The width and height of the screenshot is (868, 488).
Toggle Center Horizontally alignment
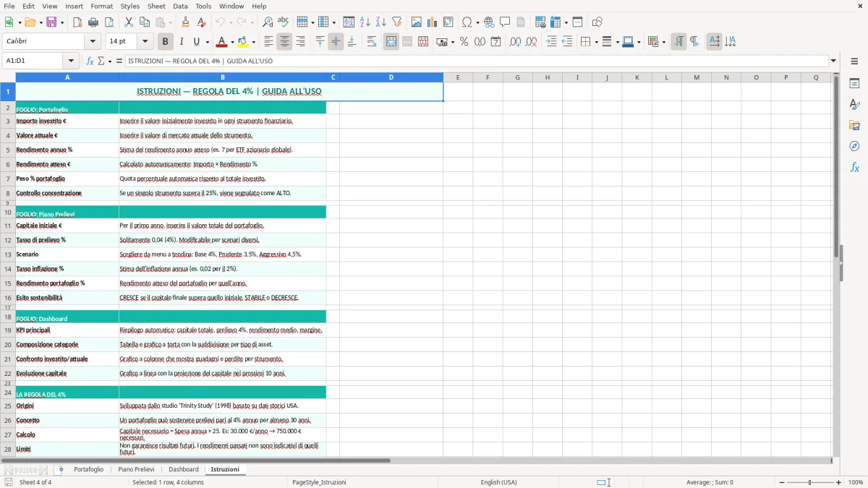click(284, 42)
